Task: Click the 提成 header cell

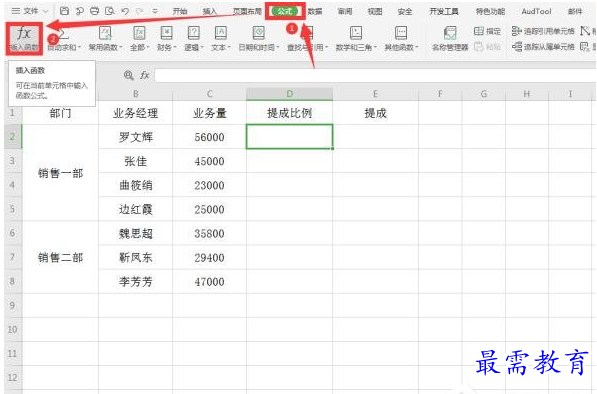Action: click(x=375, y=113)
